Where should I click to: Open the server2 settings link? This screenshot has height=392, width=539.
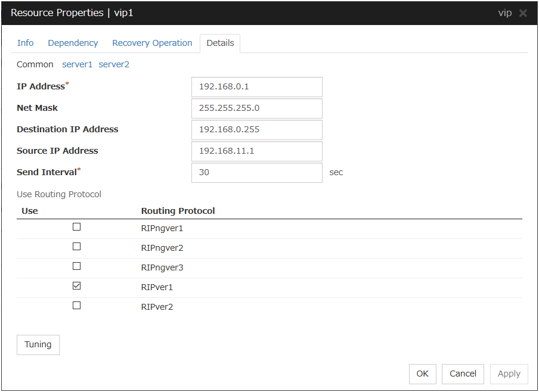[114, 64]
